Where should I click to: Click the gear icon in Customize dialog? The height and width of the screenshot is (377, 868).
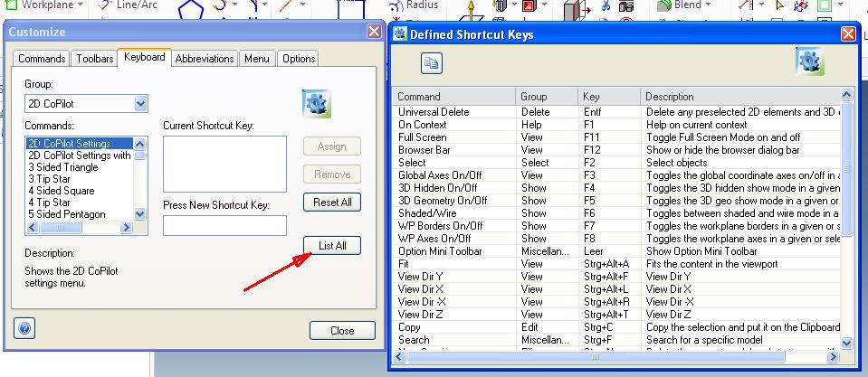(x=317, y=104)
